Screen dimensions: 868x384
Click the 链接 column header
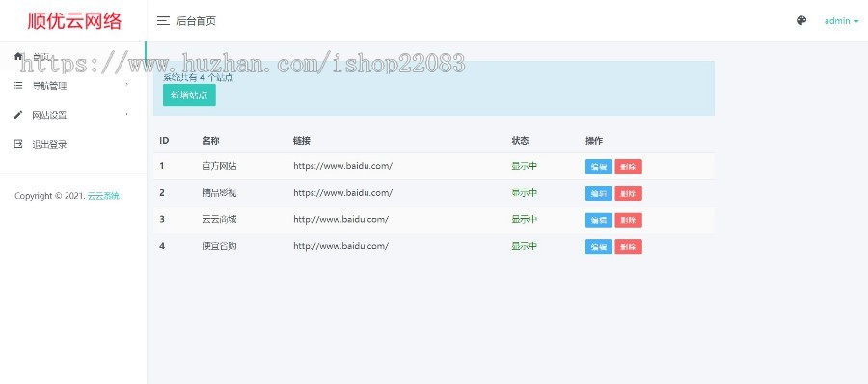click(x=301, y=140)
